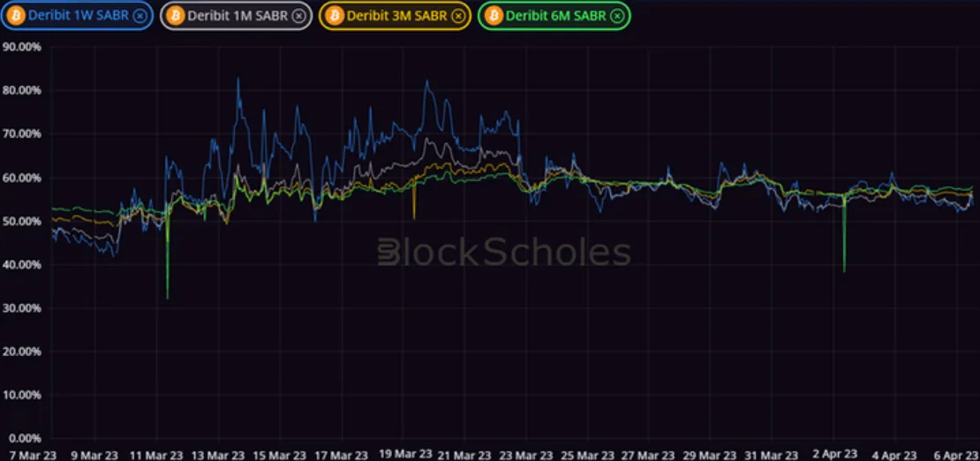The height and width of the screenshot is (461, 980).
Task: Click the 9 Mar 23 date label
Action: 94,455
